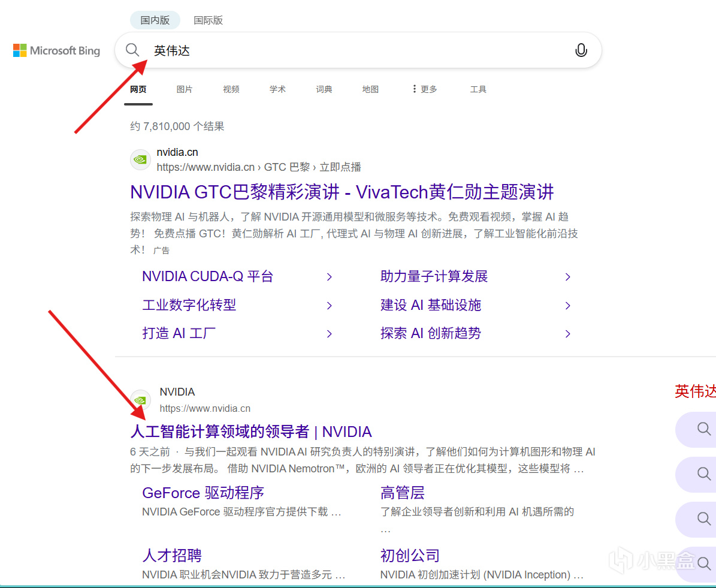
Task: Click the NVIDIA favicon beside https://www.nvidia.cn
Action: point(140,400)
